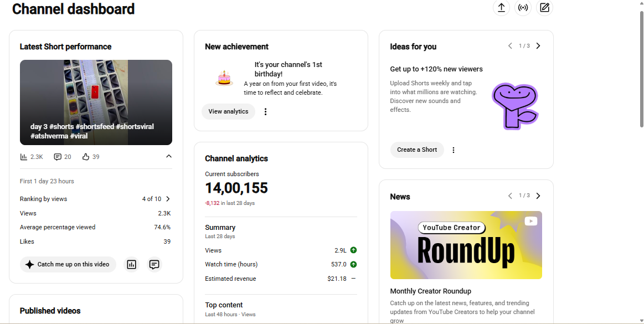The height and width of the screenshot is (324, 644).
Task: Go to the next idea in Ideas for you
Action: point(538,45)
